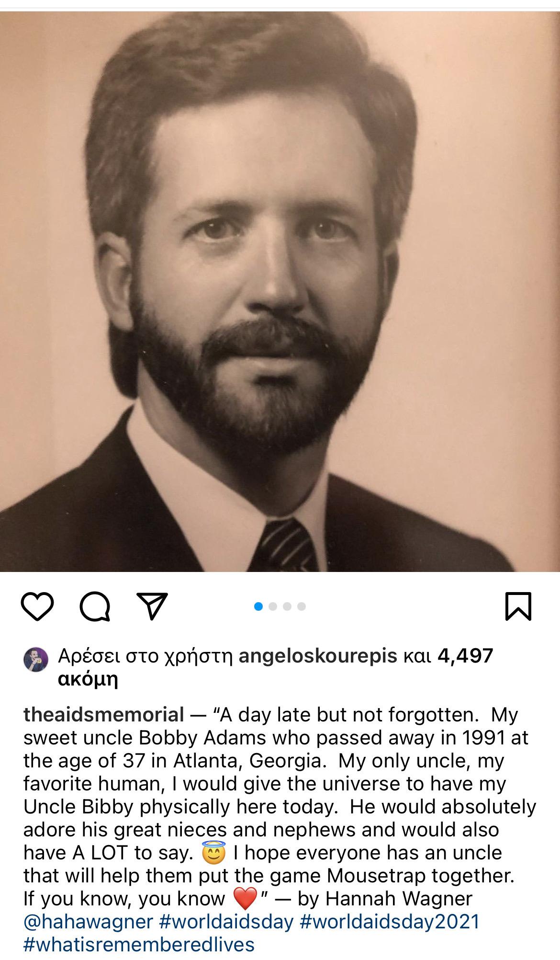Tap the heart icon to like post
The width and height of the screenshot is (560, 960).
[x=37, y=607]
